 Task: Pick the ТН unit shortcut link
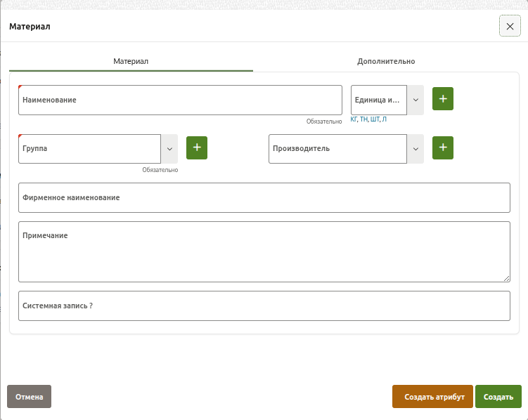pyautogui.click(x=363, y=120)
